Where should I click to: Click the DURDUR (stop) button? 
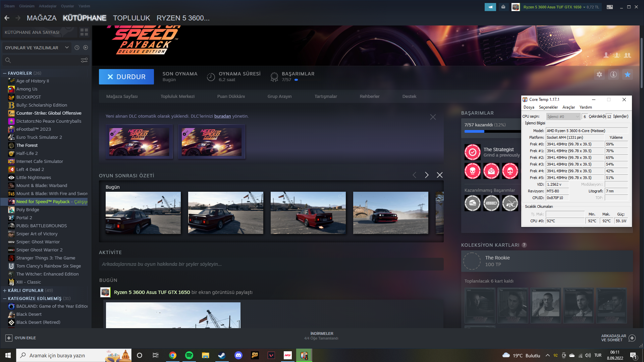point(126,77)
